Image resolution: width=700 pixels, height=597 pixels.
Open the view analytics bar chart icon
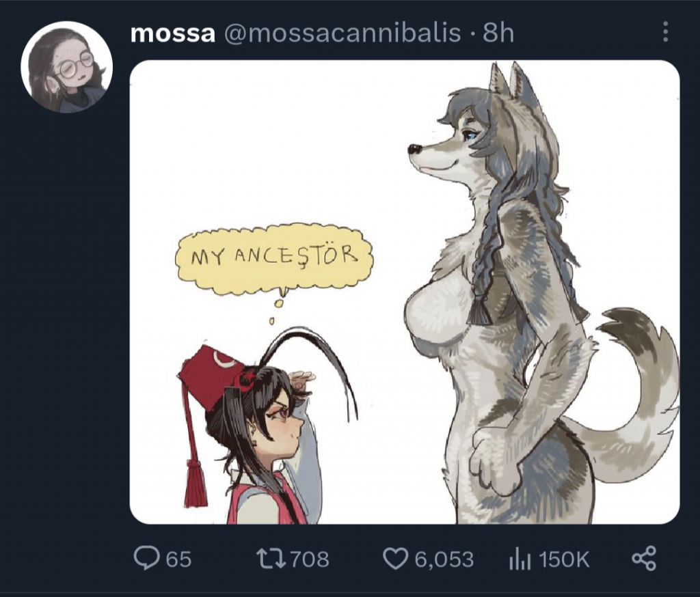[520, 559]
